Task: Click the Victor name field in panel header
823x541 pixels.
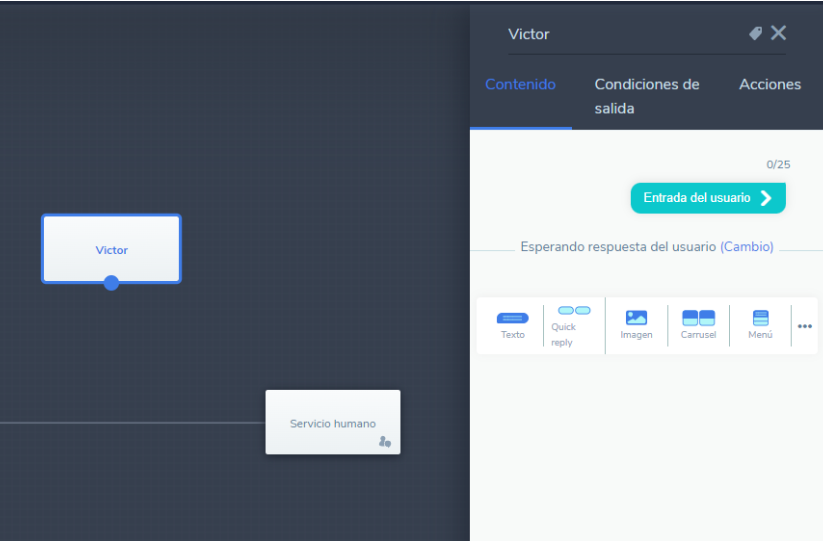Action: [x=620, y=34]
